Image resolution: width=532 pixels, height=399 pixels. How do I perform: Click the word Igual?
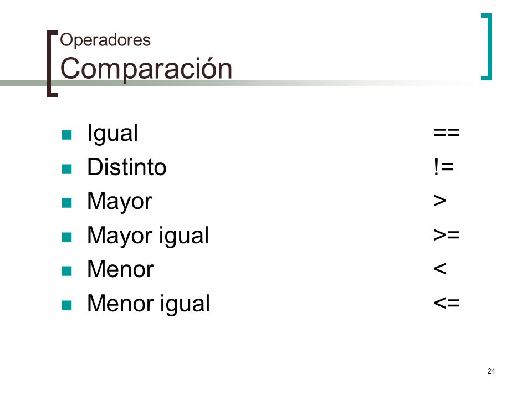(x=112, y=134)
